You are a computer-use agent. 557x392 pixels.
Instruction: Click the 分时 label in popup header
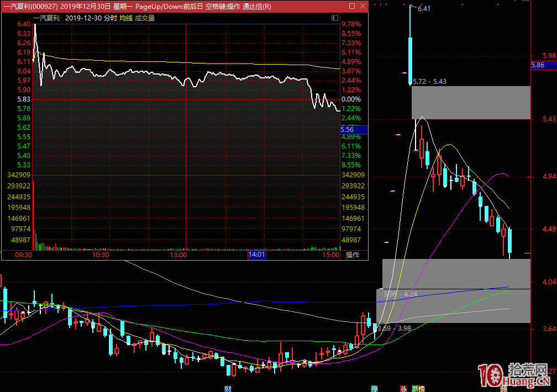[110, 18]
